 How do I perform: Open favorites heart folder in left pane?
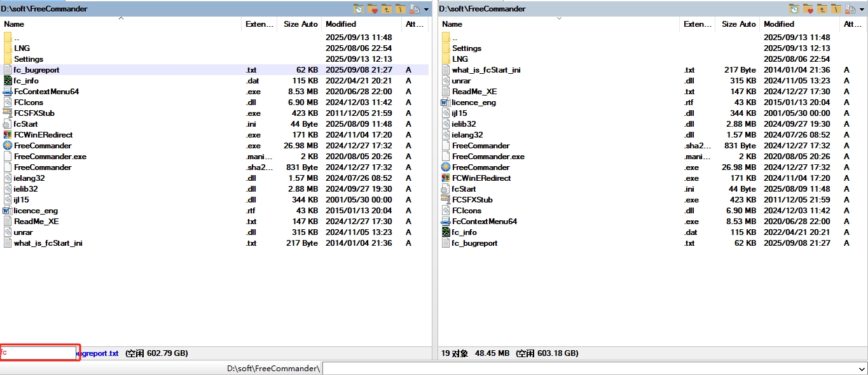click(x=373, y=9)
